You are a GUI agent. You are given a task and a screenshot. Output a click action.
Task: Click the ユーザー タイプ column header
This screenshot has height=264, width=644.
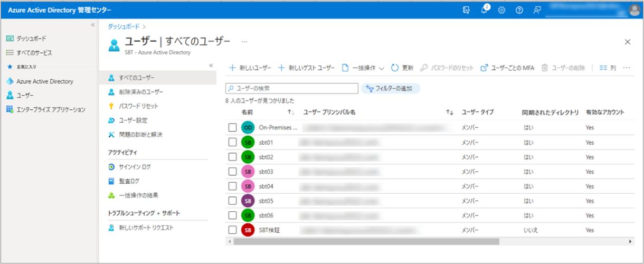tap(478, 112)
